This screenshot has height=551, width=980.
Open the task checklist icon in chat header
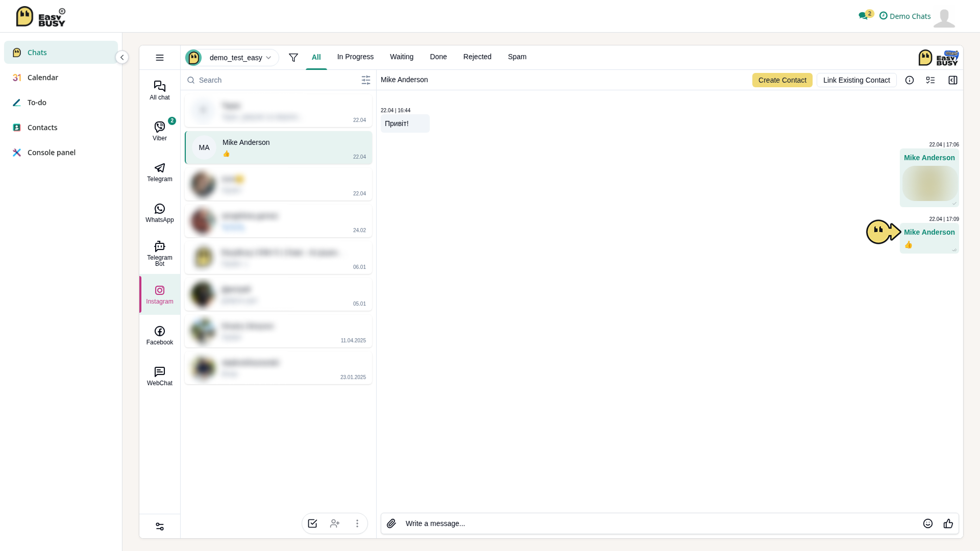[930, 80]
